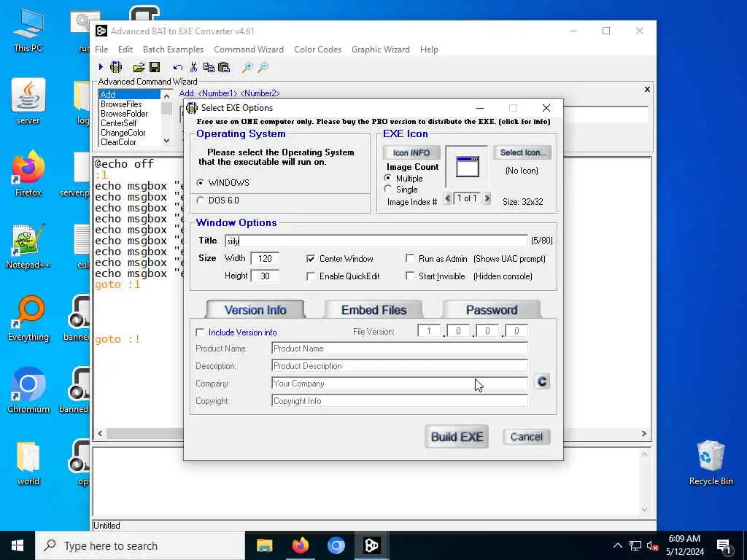Choose Multiple image count option
Screen dimensions: 747x560
(x=388, y=178)
